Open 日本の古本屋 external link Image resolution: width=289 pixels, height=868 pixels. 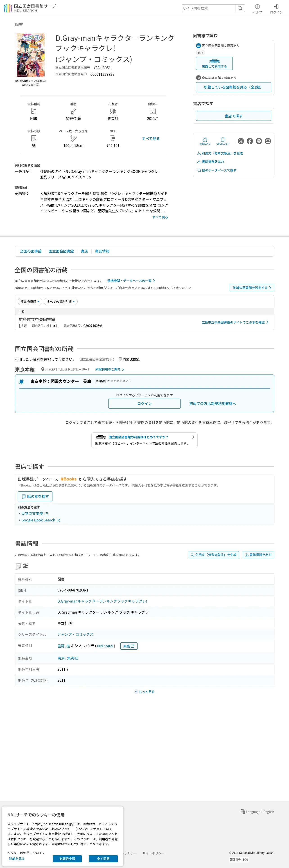[35, 514]
